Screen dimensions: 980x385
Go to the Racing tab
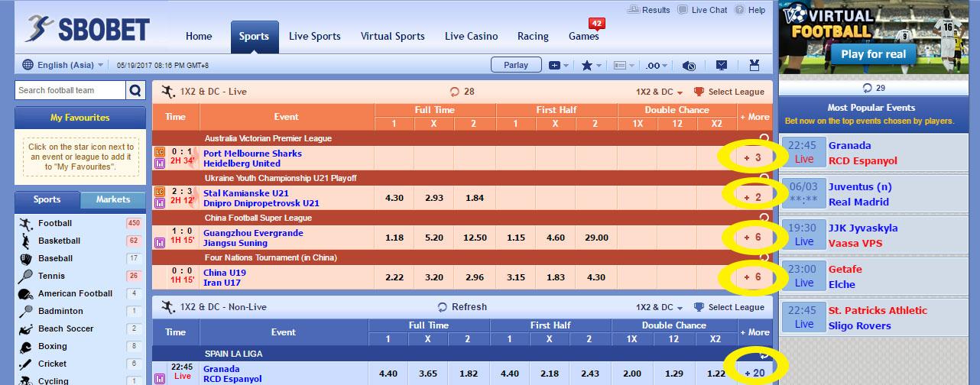[x=533, y=36]
